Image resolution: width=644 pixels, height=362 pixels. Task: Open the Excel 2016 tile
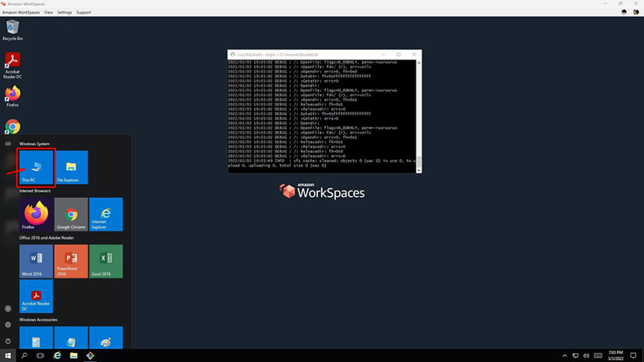(106, 261)
